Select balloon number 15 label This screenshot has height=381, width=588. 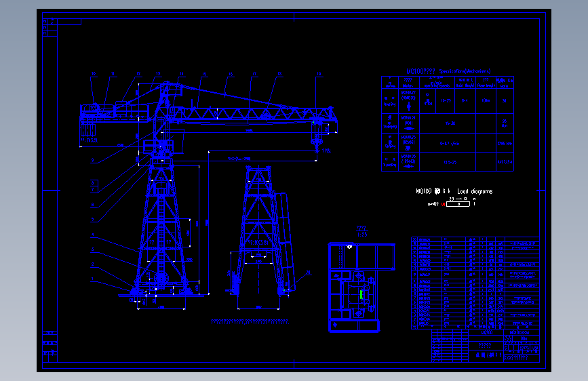tap(204, 74)
